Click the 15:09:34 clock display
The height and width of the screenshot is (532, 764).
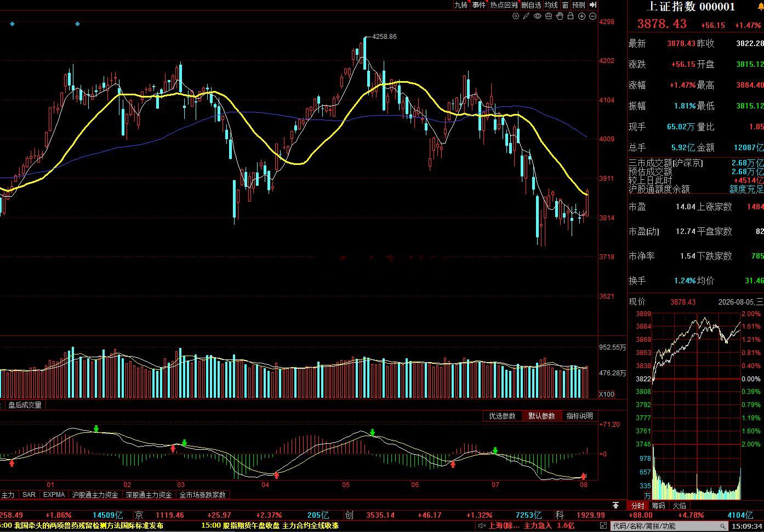(747, 526)
